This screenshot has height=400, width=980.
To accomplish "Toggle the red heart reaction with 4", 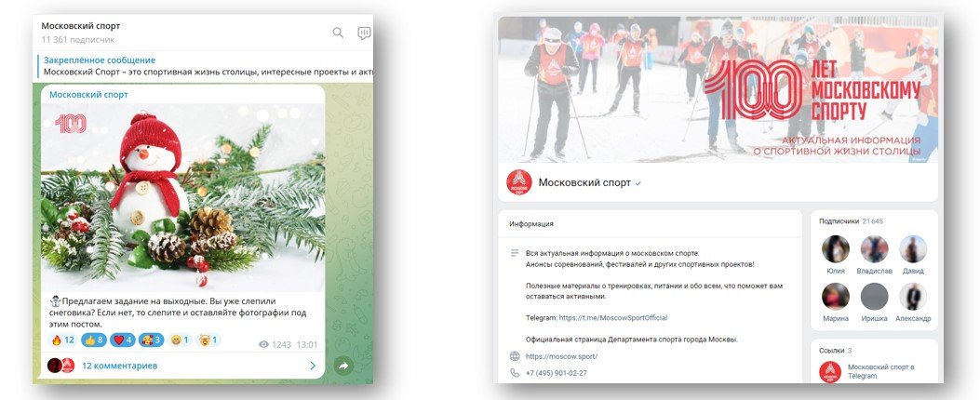I will click(123, 340).
